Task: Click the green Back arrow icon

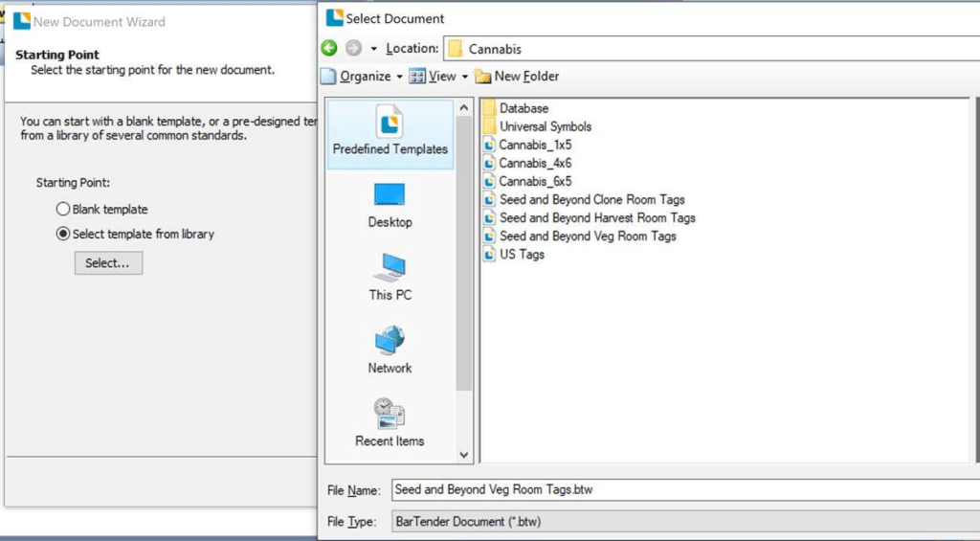Action: click(x=329, y=48)
